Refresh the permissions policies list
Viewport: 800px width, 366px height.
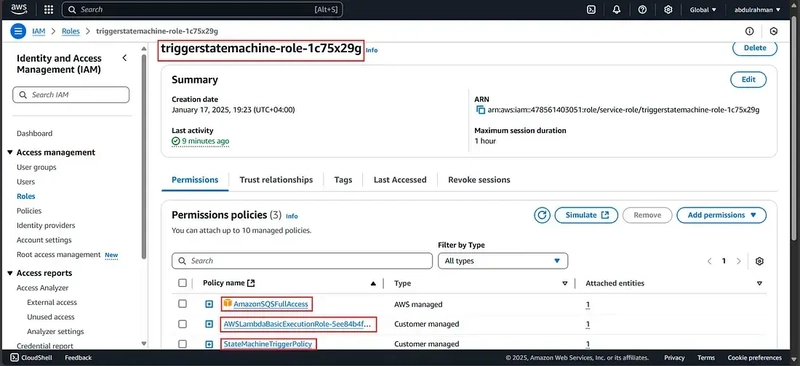pyautogui.click(x=542, y=215)
